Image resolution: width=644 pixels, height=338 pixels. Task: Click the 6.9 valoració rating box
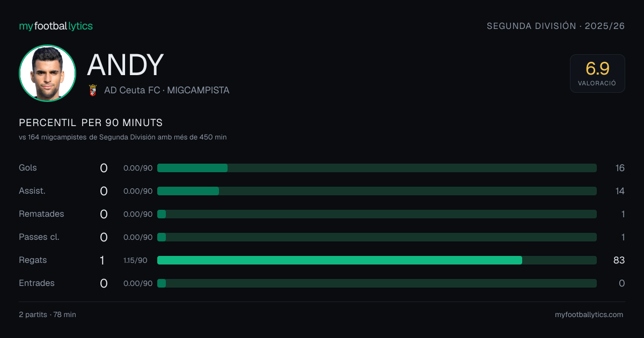(x=597, y=74)
